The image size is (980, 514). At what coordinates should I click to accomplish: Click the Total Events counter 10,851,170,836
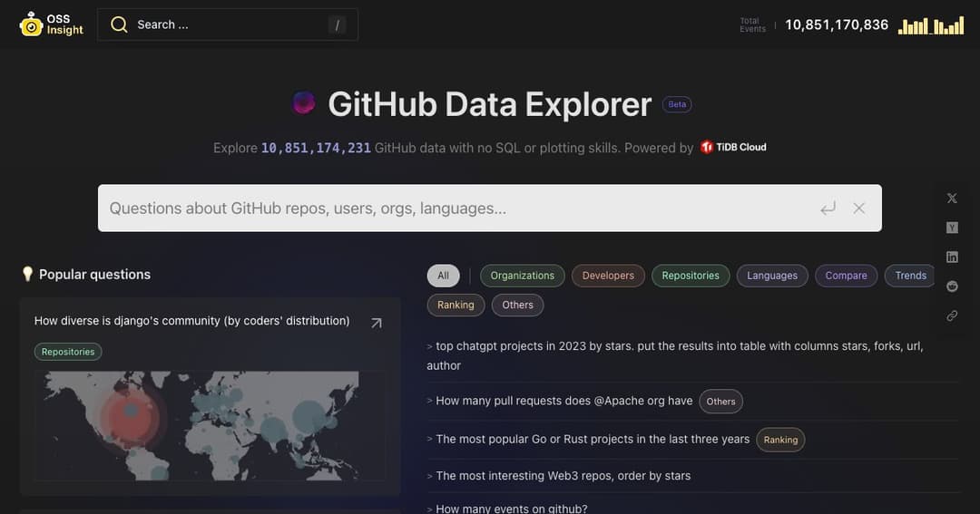tap(837, 25)
